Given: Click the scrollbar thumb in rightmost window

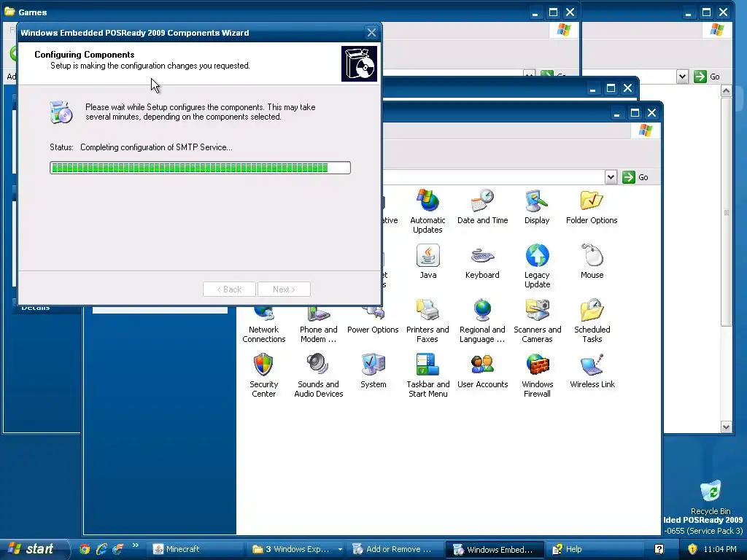Looking at the screenshot, I should [726, 211].
